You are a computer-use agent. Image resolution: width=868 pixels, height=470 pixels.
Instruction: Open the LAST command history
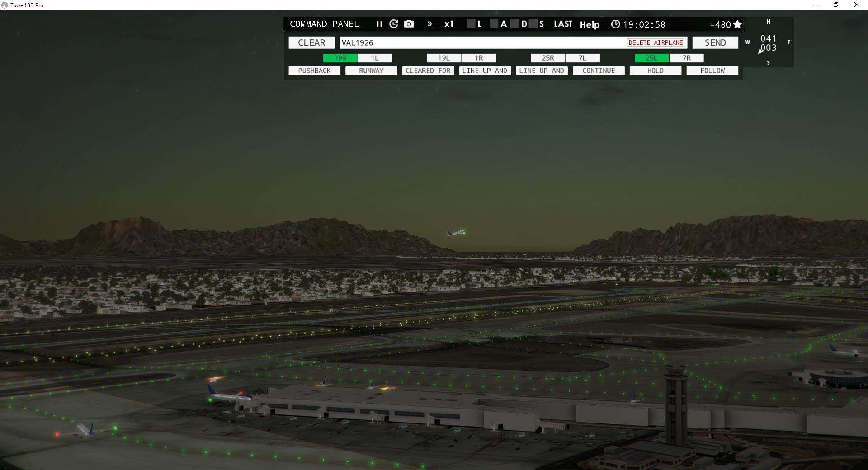[x=563, y=24]
